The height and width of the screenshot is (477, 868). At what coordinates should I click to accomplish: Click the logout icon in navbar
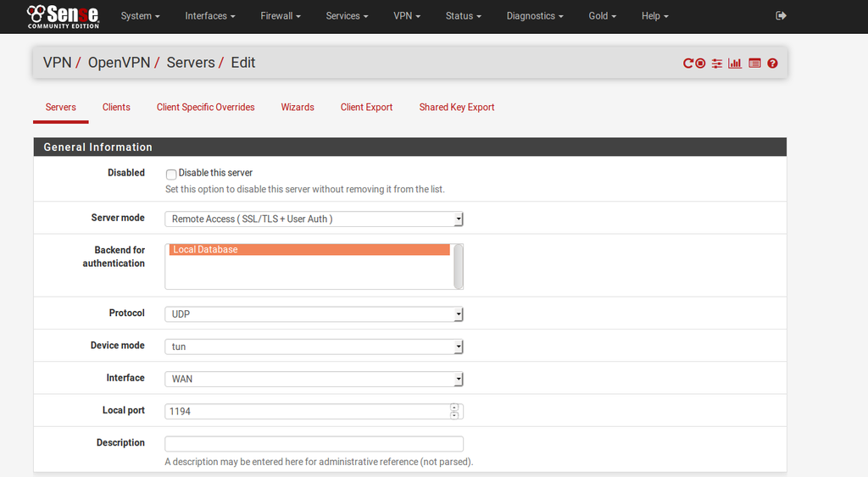coord(781,15)
